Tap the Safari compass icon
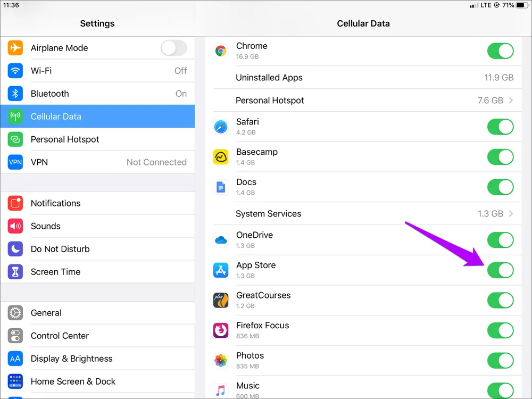Screen dimensions: 532x399 (x=221, y=127)
